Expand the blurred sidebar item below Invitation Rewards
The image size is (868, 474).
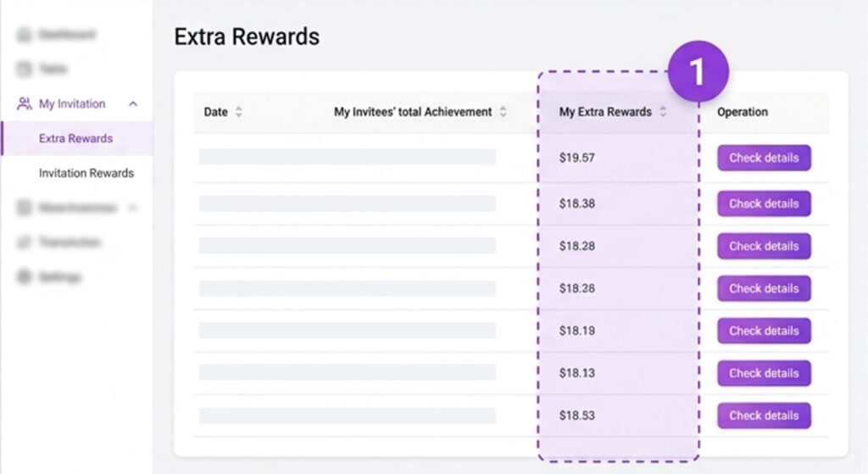click(133, 208)
